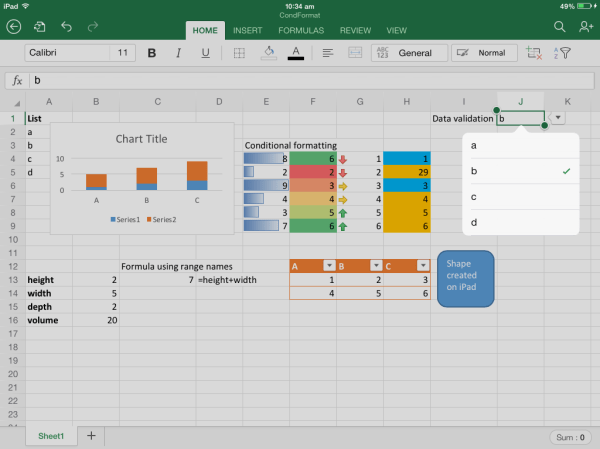Change the font size 11 box
Screen dimensions: 600x449
122,53
